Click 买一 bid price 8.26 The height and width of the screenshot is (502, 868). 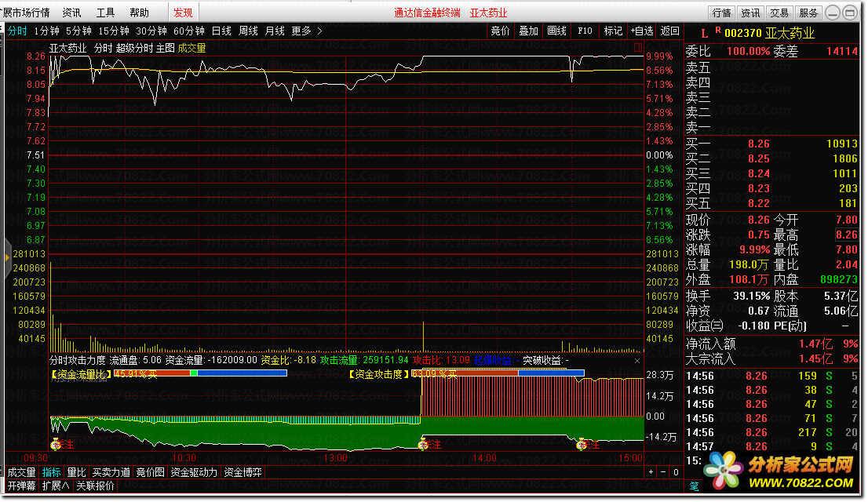pyautogui.click(x=758, y=144)
